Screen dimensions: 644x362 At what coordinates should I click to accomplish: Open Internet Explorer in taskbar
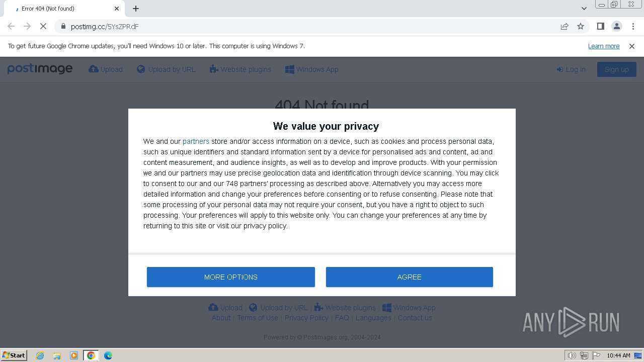(x=40, y=355)
